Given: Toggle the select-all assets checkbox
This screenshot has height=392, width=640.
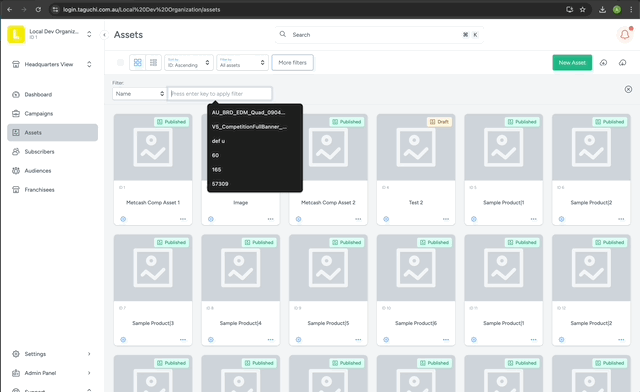Looking at the screenshot, I should point(120,62).
